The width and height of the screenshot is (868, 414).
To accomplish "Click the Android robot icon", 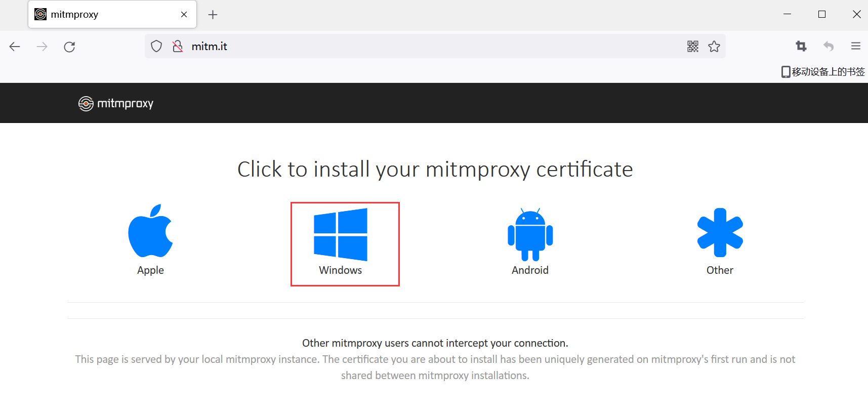I will coord(530,234).
